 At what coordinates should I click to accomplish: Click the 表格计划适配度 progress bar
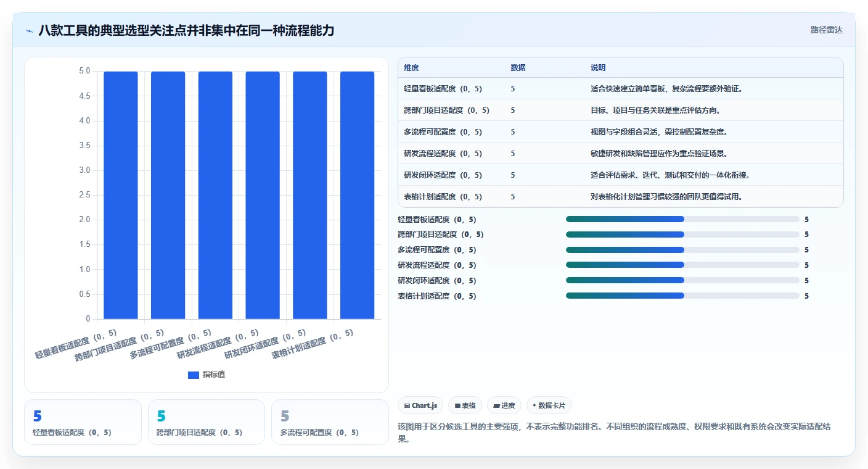click(682, 296)
